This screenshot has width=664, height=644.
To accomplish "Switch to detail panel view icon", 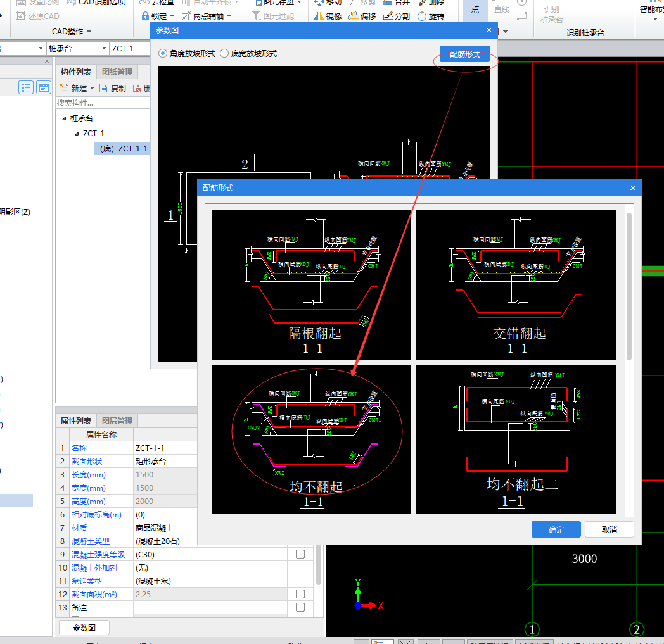I will click(43, 87).
